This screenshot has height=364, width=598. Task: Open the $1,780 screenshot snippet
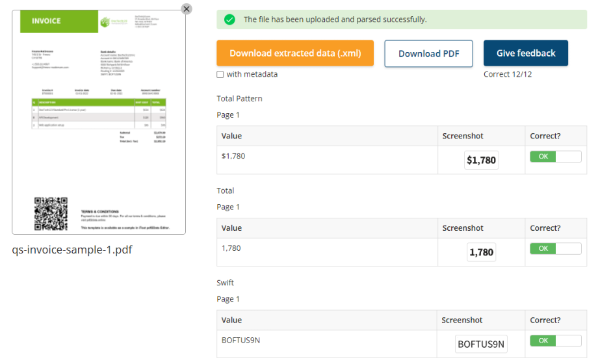coord(481,160)
